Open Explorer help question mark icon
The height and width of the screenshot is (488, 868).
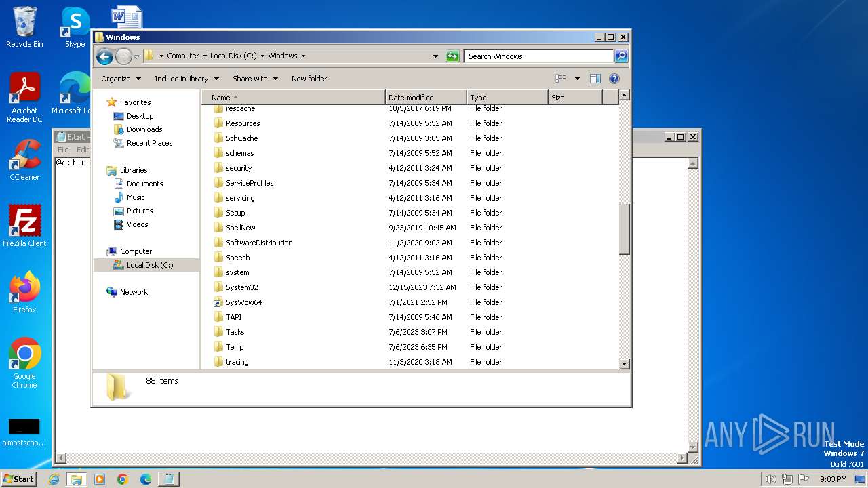614,79
